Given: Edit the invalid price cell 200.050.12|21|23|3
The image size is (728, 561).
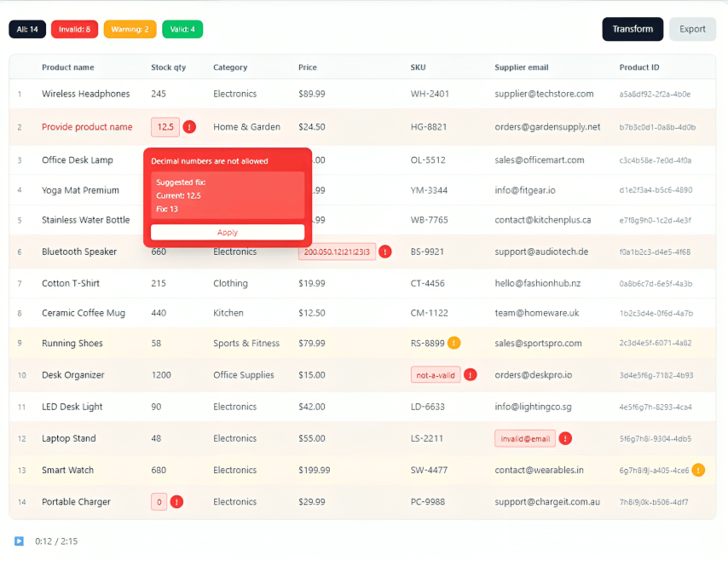Looking at the screenshot, I should coord(337,252).
